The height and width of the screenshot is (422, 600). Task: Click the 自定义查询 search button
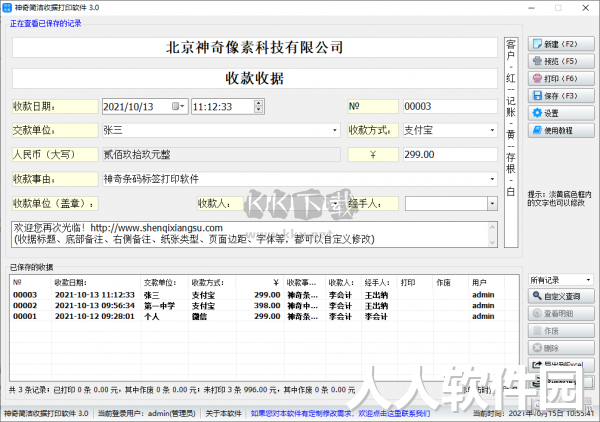[561, 296]
